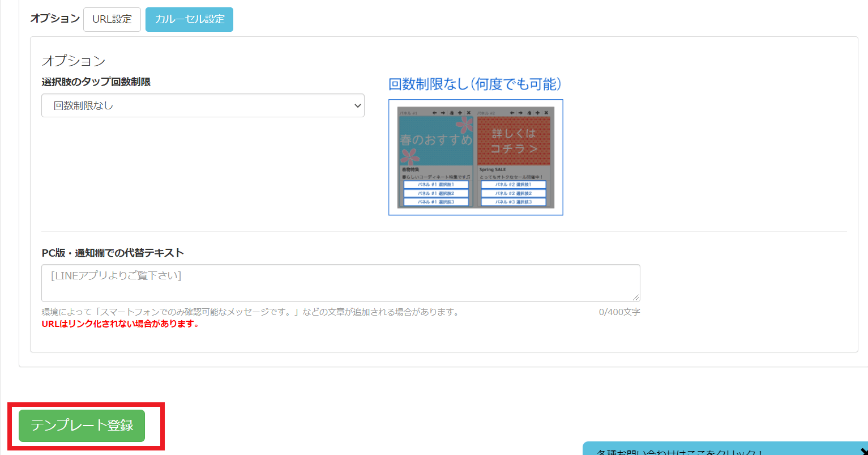This screenshot has width=868, height=455.
Task: Click the red URLはリンク化されない warning text
Action: tap(120, 324)
